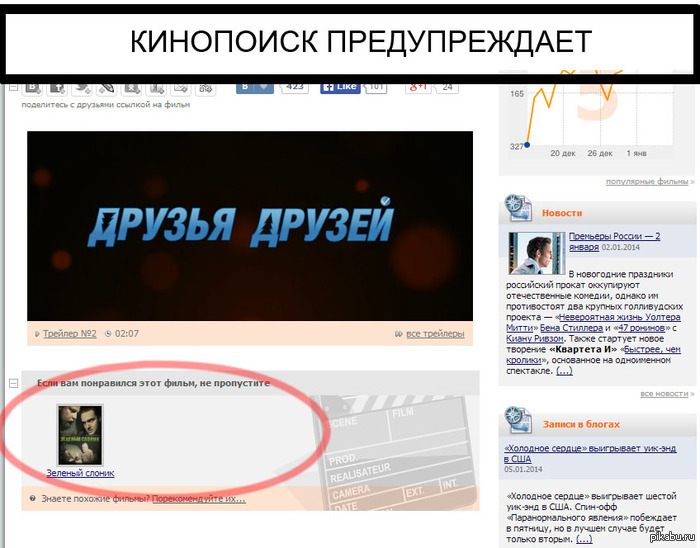The image size is (700, 548).
Task: Click the Google +1 button
Action: (418, 87)
